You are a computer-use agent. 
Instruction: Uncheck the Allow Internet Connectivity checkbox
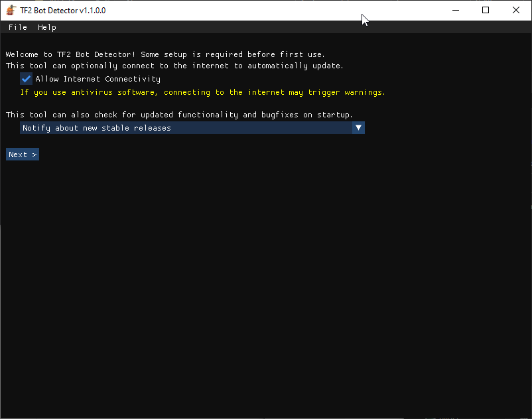(27, 79)
